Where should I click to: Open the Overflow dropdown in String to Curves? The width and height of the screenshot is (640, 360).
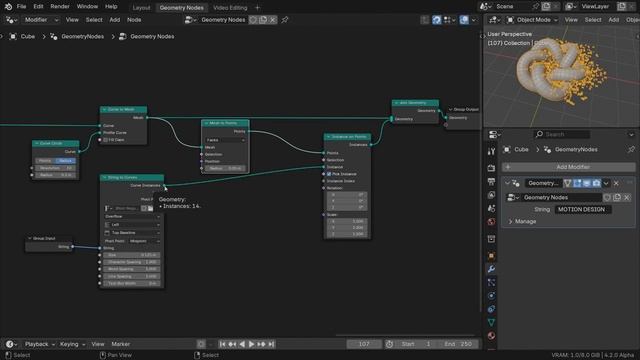click(x=132, y=216)
